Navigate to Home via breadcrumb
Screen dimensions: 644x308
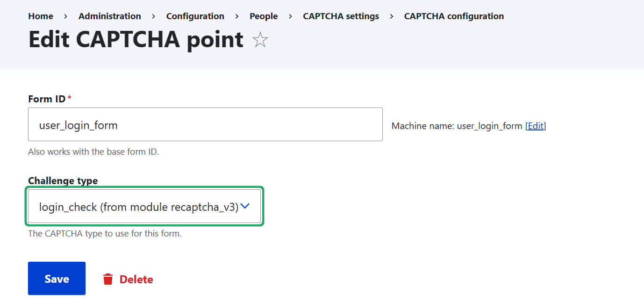click(40, 15)
